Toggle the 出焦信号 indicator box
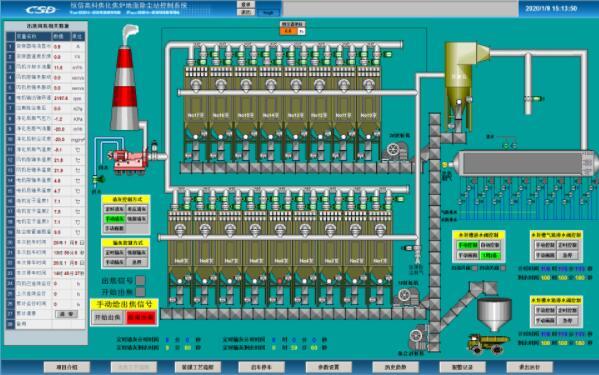Image resolution: width=599 pixels, height=375 pixels. pos(140,281)
